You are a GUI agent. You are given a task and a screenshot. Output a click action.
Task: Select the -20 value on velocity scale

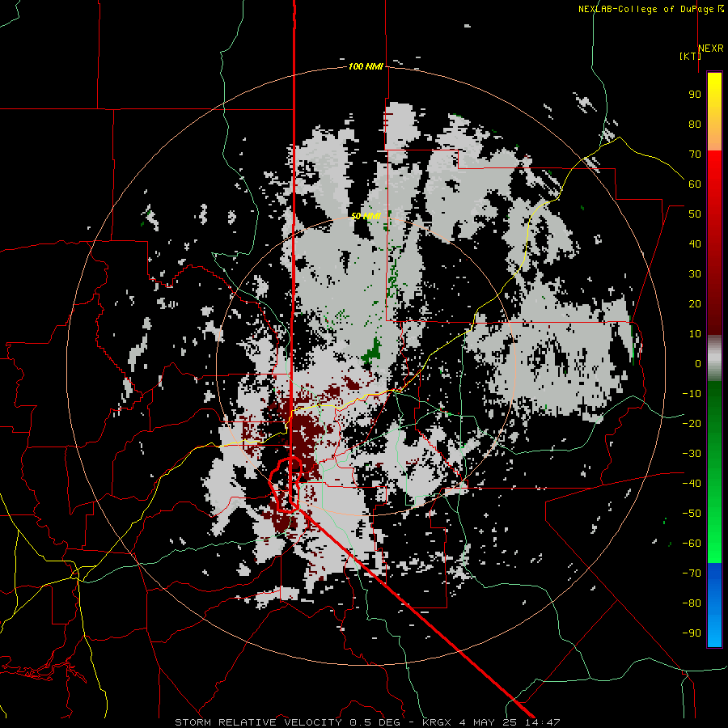coord(692,423)
